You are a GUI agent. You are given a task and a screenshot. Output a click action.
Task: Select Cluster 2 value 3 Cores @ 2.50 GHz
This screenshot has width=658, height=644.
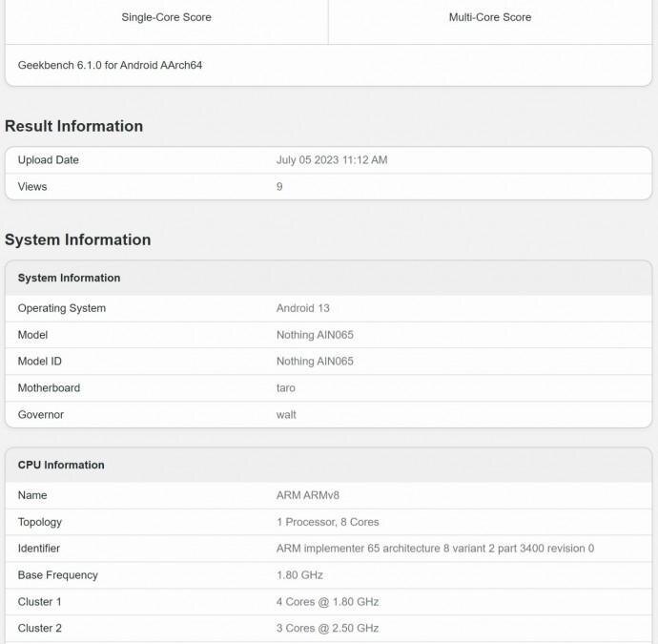click(327, 629)
